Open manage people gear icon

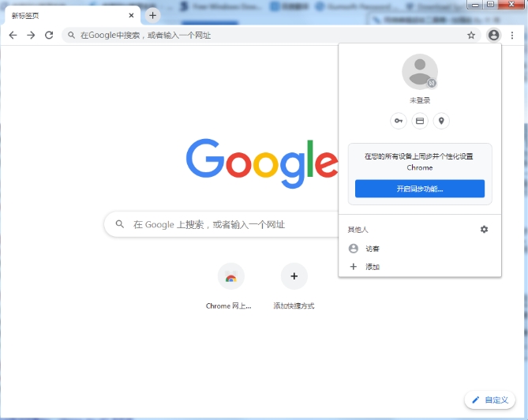click(x=485, y=230)
